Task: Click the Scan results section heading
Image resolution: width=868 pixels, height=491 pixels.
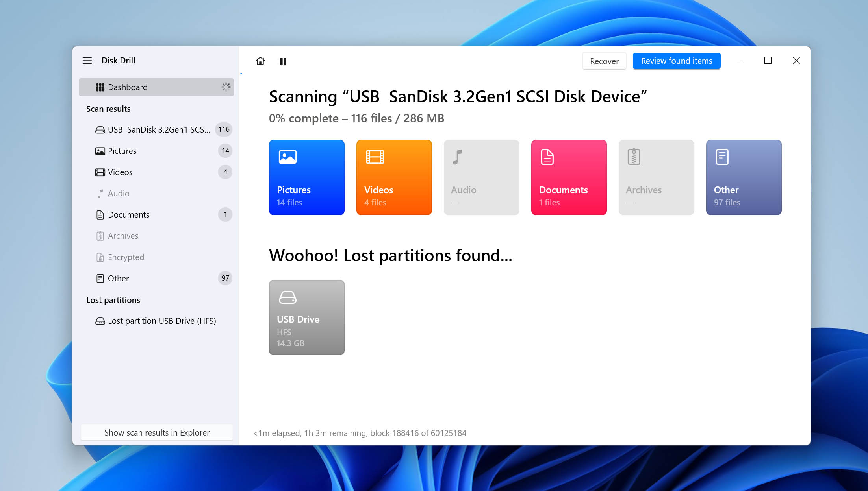Action: (x=108, y=109)
